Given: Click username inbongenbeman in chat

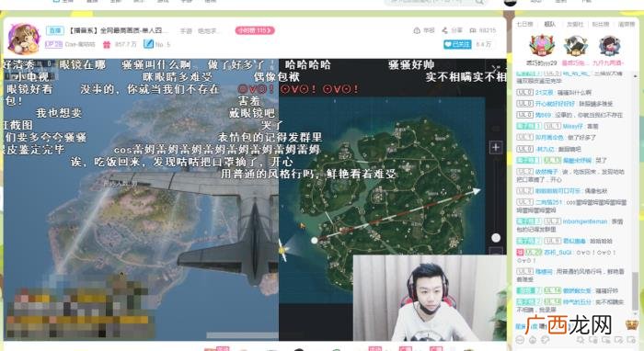Looking at the screenshot, I should tap(585, 221).
